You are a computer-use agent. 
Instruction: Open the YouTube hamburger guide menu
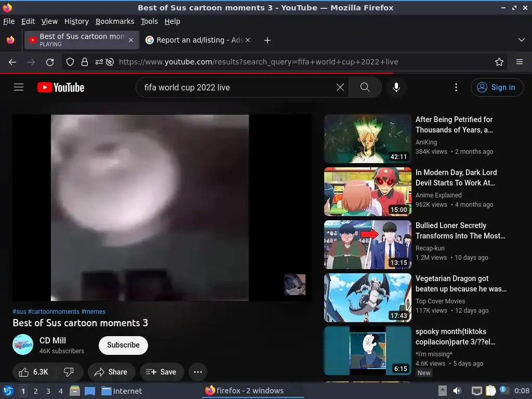tap(19, 87)
